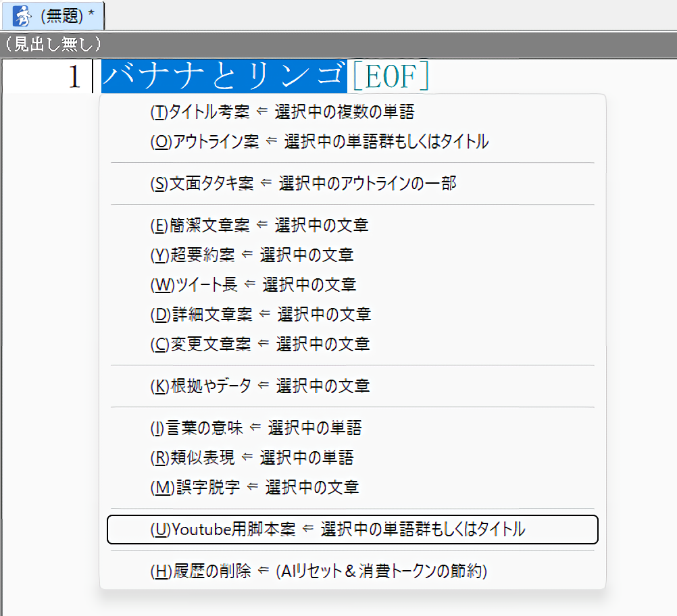Select (R)類似表現 menu item
This screenshot has width=677, height=616.
point(251,457)
